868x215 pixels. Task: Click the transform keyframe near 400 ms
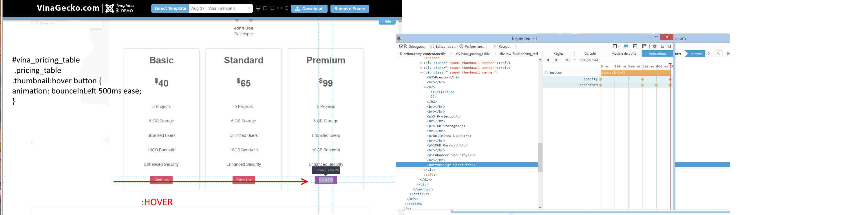click(656, 85)
